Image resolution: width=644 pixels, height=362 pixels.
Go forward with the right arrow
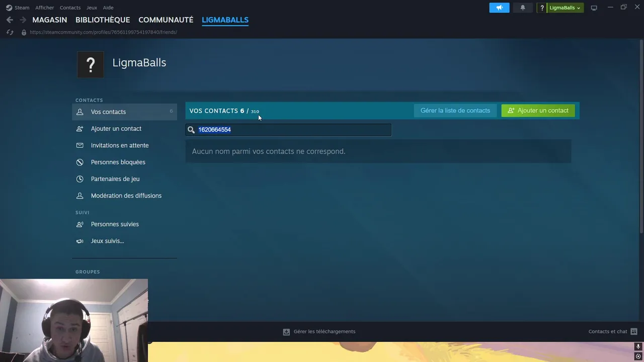click(23, 20)
